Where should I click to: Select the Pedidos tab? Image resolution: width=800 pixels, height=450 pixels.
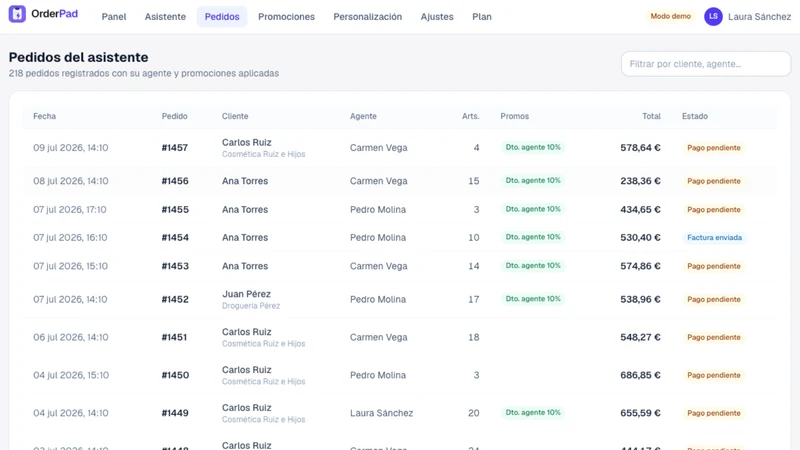tap(222, 17)
